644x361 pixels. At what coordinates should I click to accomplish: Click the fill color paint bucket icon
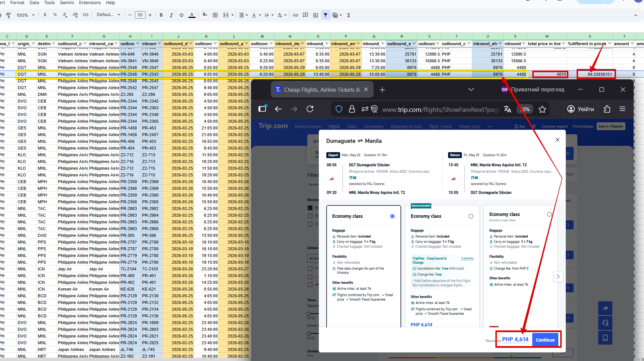[x=204, y=15]
